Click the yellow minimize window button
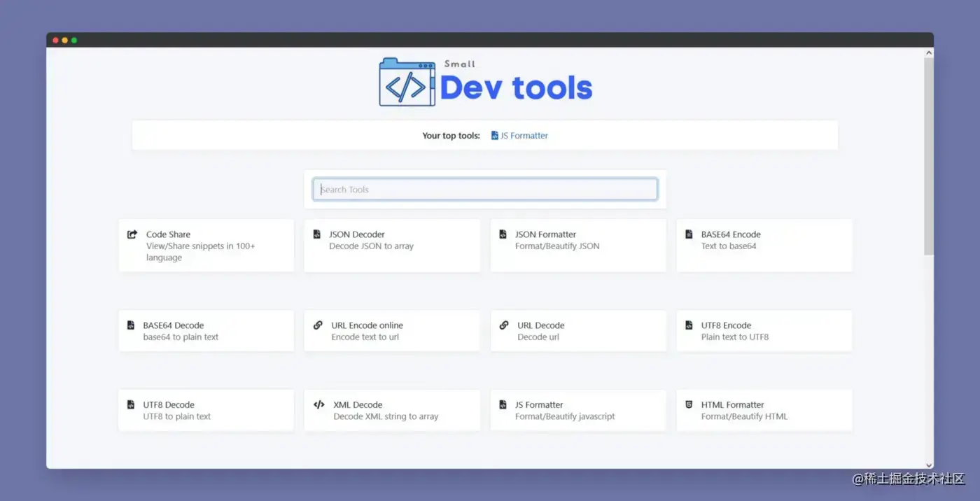Image resolution: width=980 pixels, height=501 pixels. tap(65, 40)
